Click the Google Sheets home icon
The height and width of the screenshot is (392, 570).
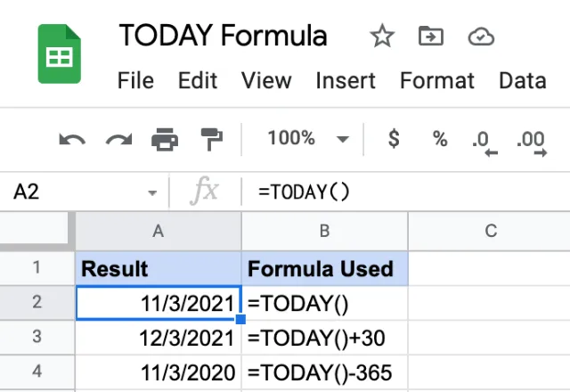(60, 53)
